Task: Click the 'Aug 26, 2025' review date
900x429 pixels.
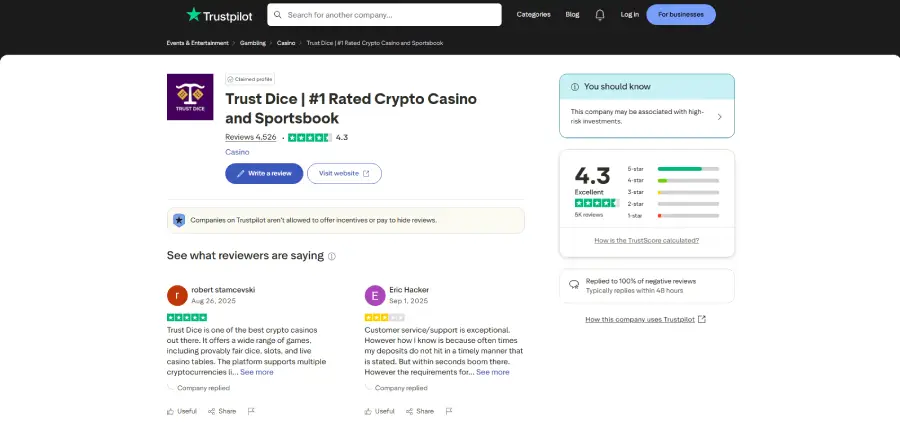Action: pos(214,301)
